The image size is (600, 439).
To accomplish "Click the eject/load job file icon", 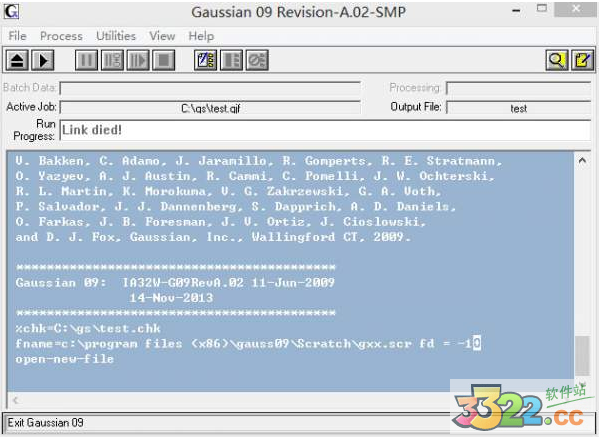I will click(x=17, y=60).
